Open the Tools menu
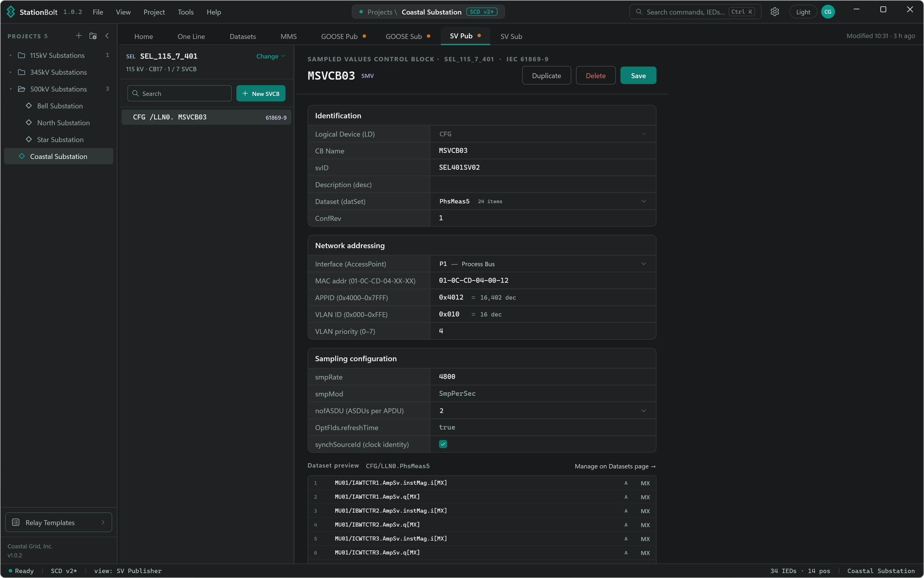Image resolution: width=924 pixels, height=578 pixels. [185, 12]
